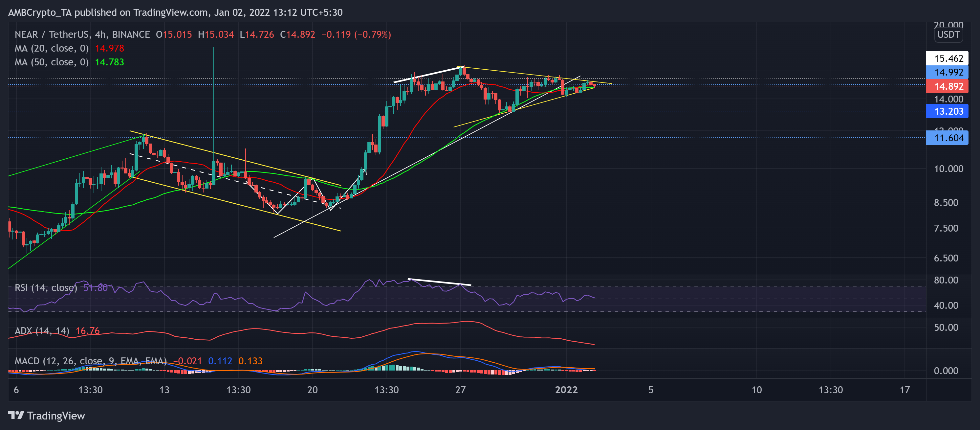
Task: Select the MA (20, close, 0) indicator legend
Action: (51, 48)
